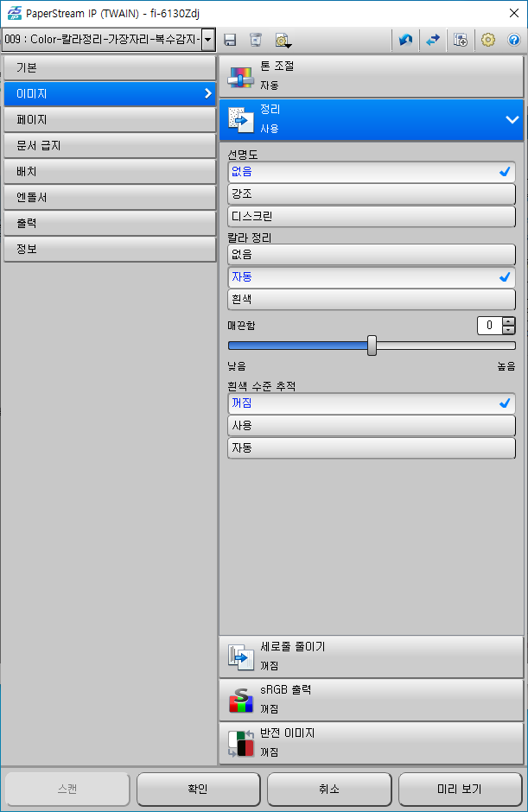This screenshot has height=812, width=528.
Task: Click the 세로줄 줄이기 icon
Action: coord(241,657)
